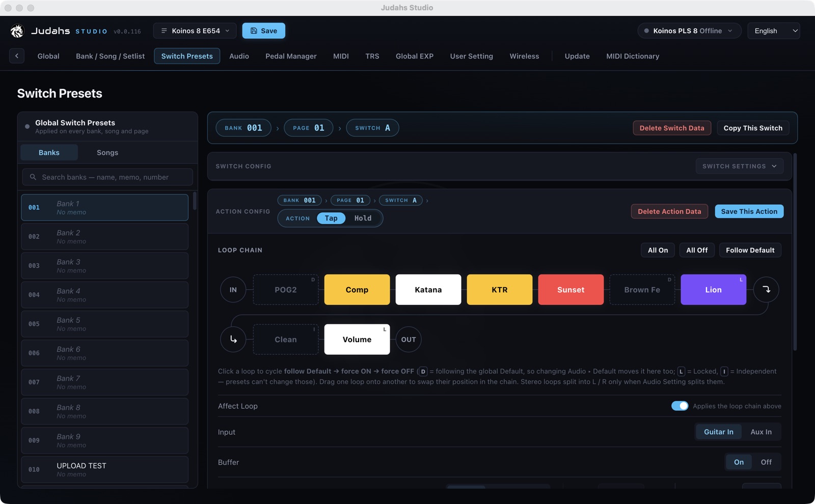Click the OUT node of loop chain
The image size is (815, 504).
coord(409,340)
